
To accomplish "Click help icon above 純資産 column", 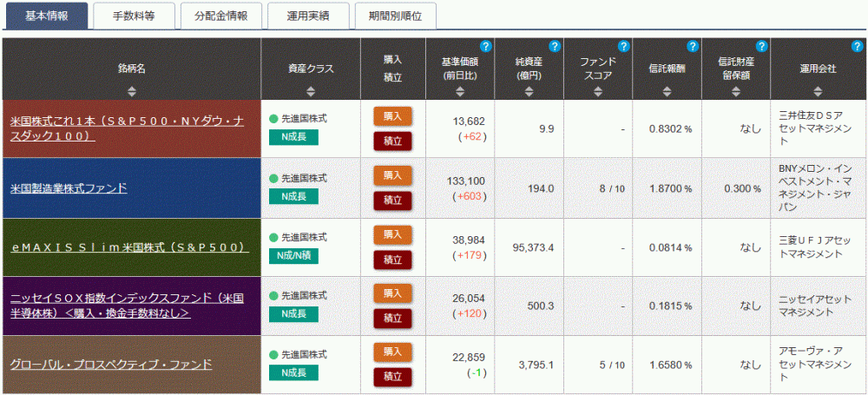I will click(555, 46).
